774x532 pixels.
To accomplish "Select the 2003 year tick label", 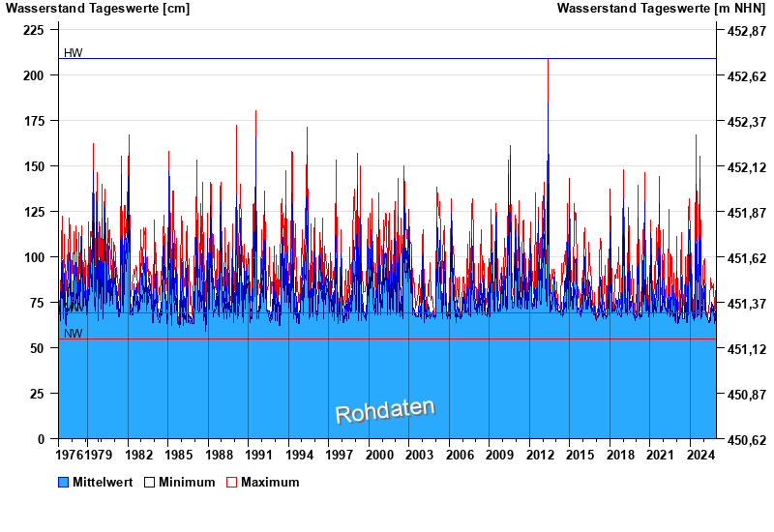I will coord(419,455).
